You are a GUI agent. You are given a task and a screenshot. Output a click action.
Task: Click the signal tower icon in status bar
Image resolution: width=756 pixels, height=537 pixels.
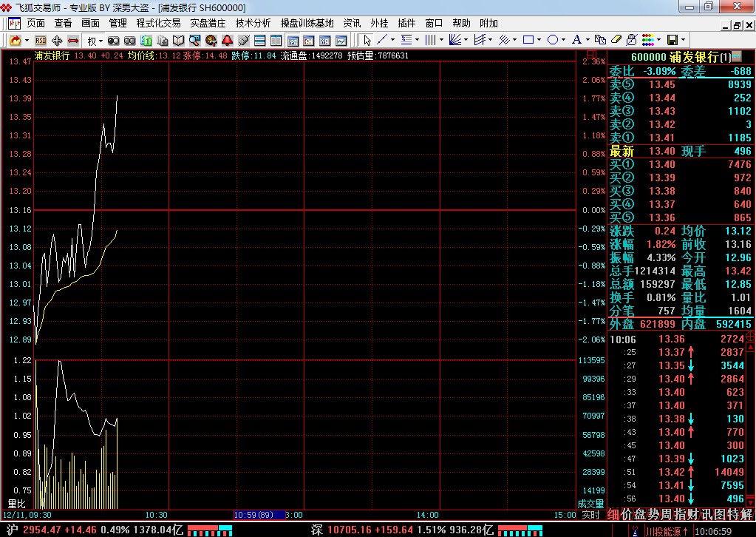coord(636,531)
